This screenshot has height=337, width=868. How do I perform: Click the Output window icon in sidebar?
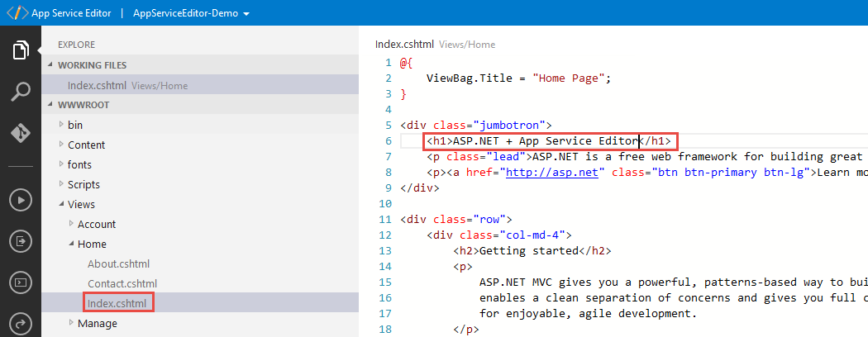[21, 241]
